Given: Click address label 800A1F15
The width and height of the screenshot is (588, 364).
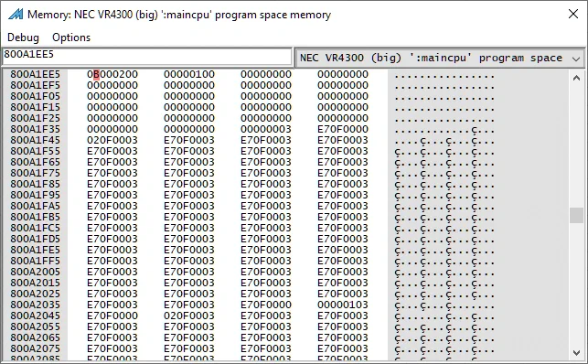Looking at the screenshot, I should pos(36,107).
